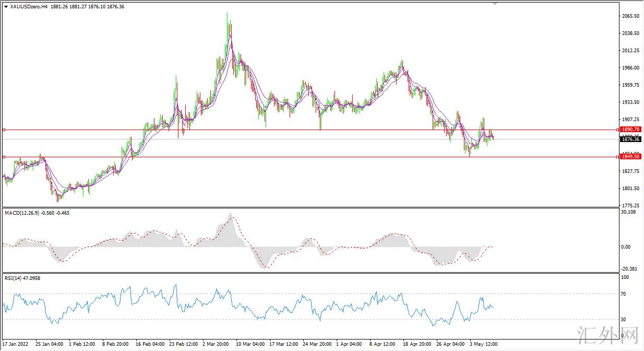This screenshot has height=351, width=644.
Task: Click right handle of 1849.50 line
Action: click(x=618, y=157)
